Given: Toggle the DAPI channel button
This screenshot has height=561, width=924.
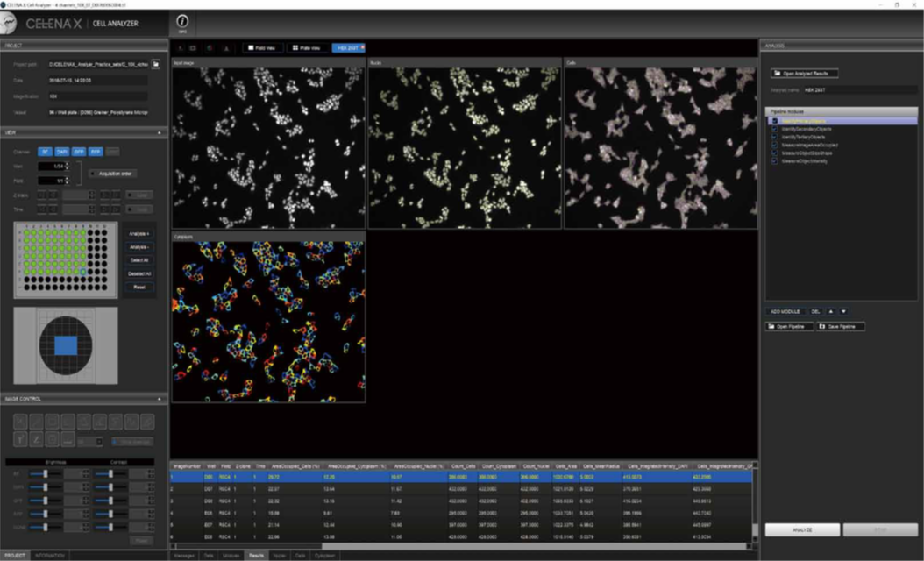Looking at the screenshot, I should 61,152.
